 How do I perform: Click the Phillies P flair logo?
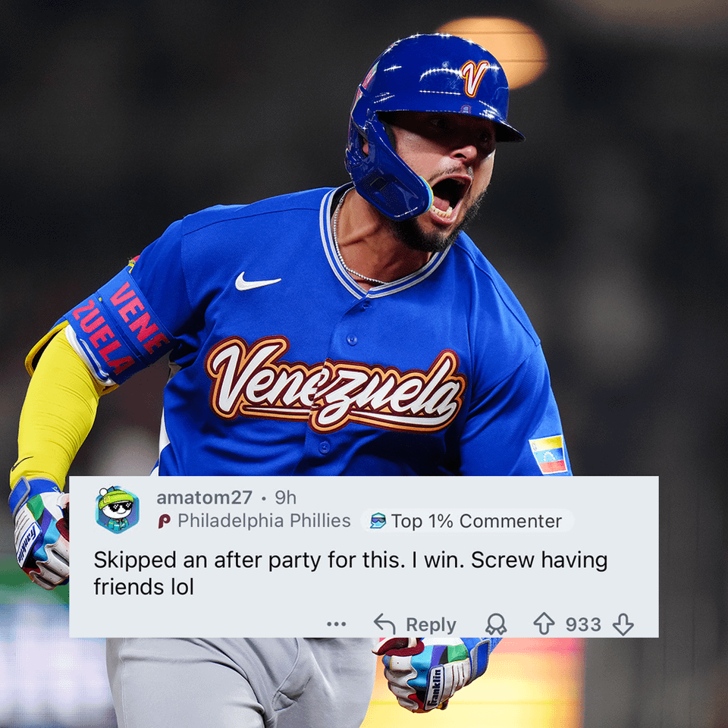coord(164,521)
